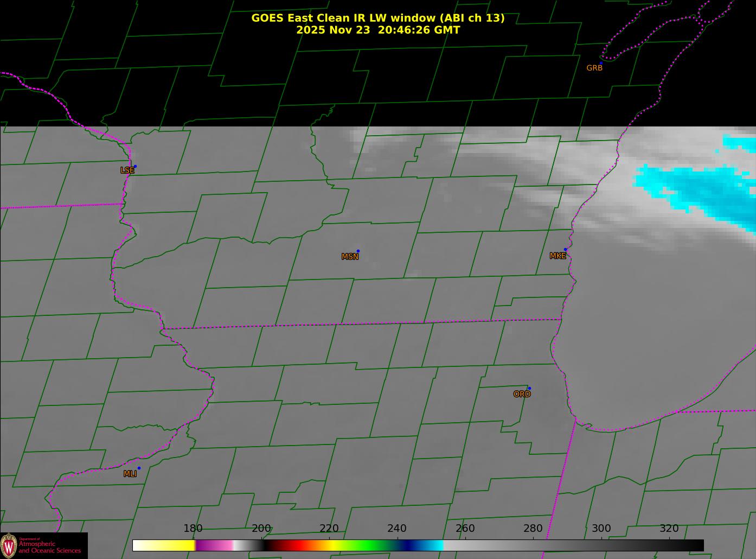Click the blue dot marking ORD station
The height and width of the screenshot is (559, 756).
click(x=529, y=389)
